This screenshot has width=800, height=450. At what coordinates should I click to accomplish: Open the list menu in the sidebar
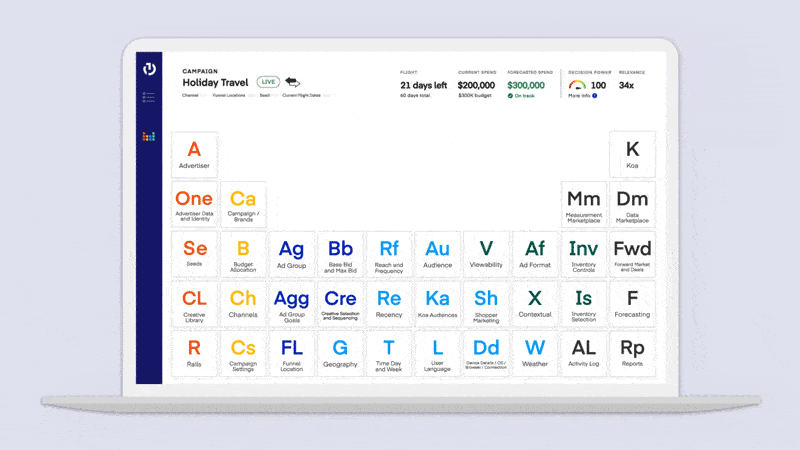tap(149, 98)
